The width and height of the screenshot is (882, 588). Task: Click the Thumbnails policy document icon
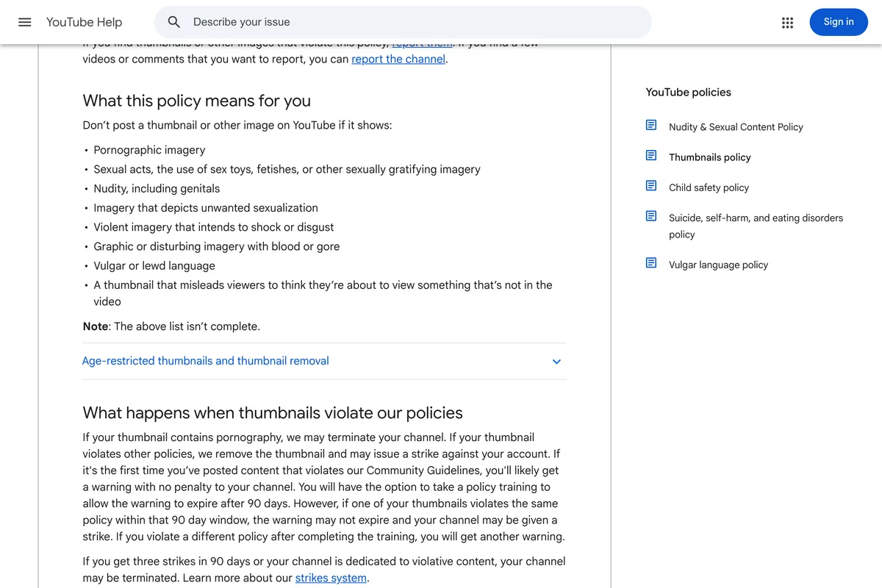(x=651, y=156)
